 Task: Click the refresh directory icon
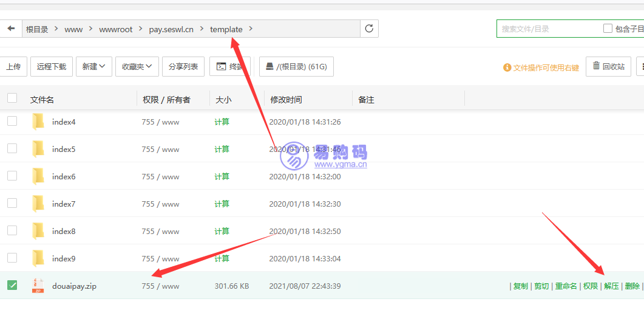[x=369, y=29]
